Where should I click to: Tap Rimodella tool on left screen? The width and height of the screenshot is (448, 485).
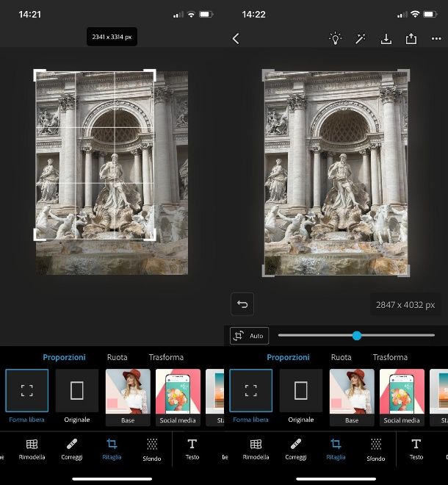(32, 450)
